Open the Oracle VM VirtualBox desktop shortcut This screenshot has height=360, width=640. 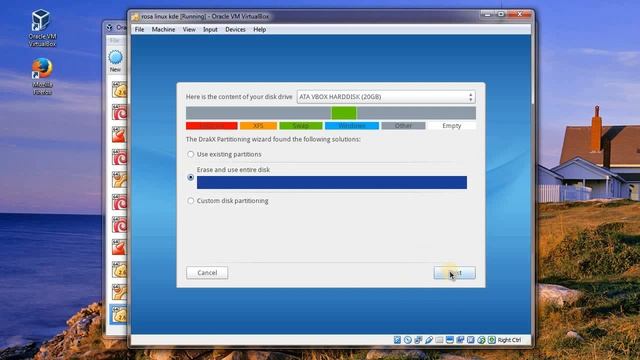coord(42,28)
